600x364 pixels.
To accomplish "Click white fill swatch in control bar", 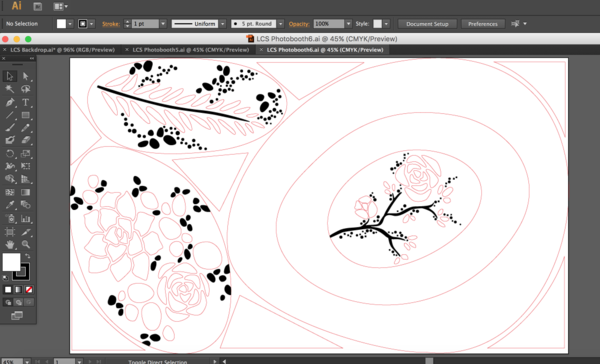I will click(61, 24).
